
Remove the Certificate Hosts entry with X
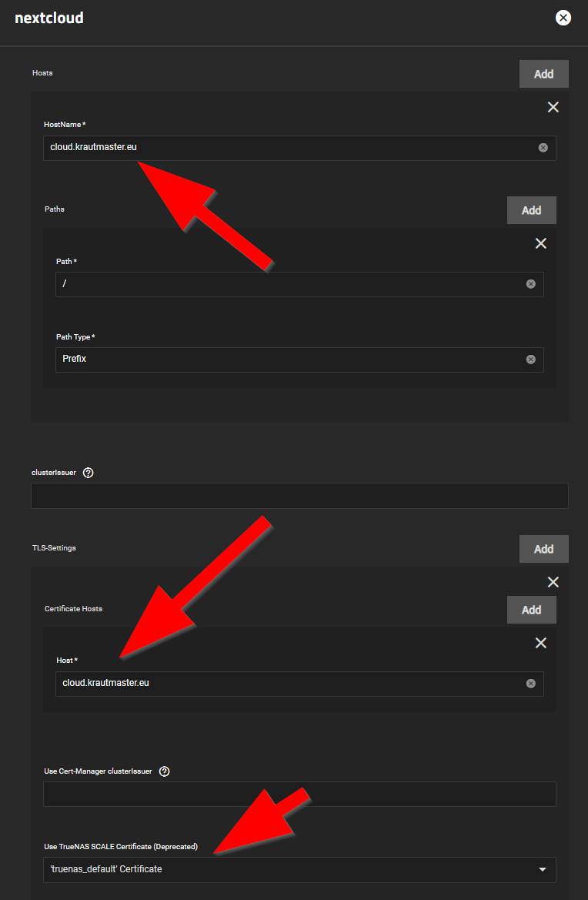coord(540,643)
